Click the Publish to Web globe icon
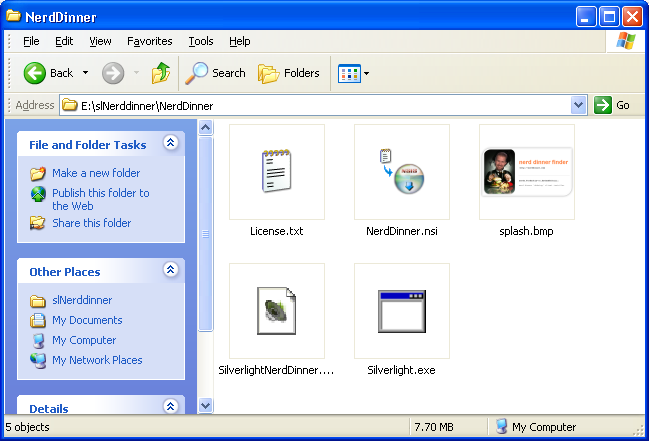 click(38, 194)
